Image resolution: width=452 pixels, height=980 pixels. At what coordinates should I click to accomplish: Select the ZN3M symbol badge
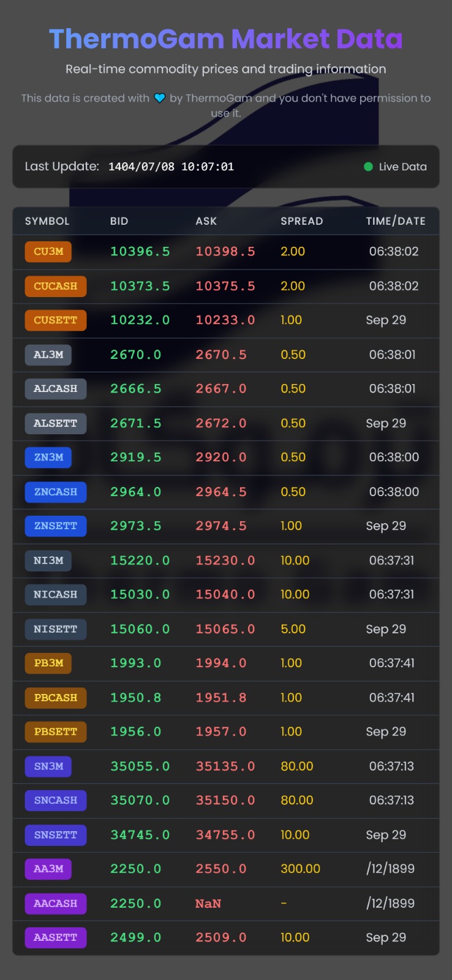(48, 458)
